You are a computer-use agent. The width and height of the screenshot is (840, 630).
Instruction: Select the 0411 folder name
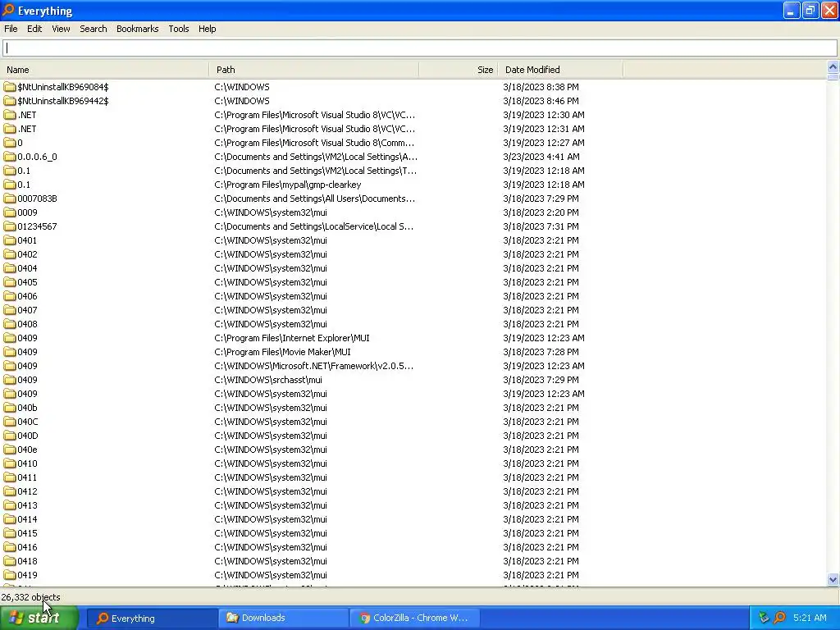[27, 477]
